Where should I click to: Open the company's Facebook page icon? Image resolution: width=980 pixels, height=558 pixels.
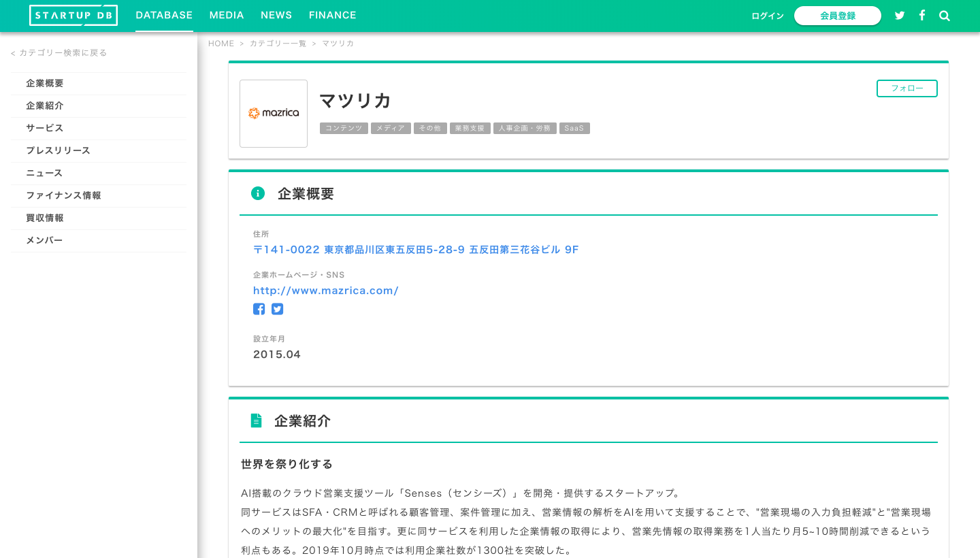(259, 309)
